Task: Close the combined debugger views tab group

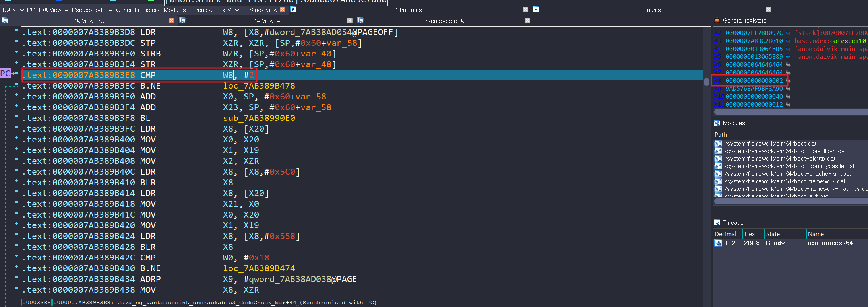Action: (283, 10)
